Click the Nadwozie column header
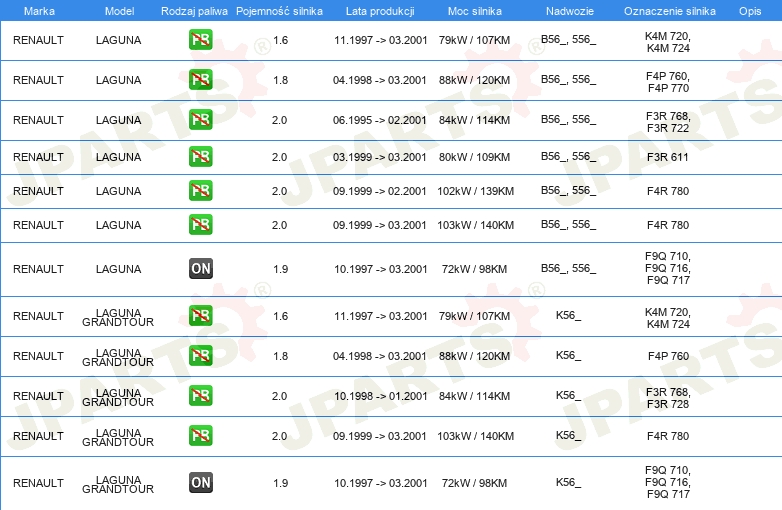The height and width of the screenshot is (510, 782). pyautogui.click(x=570, y=11)
